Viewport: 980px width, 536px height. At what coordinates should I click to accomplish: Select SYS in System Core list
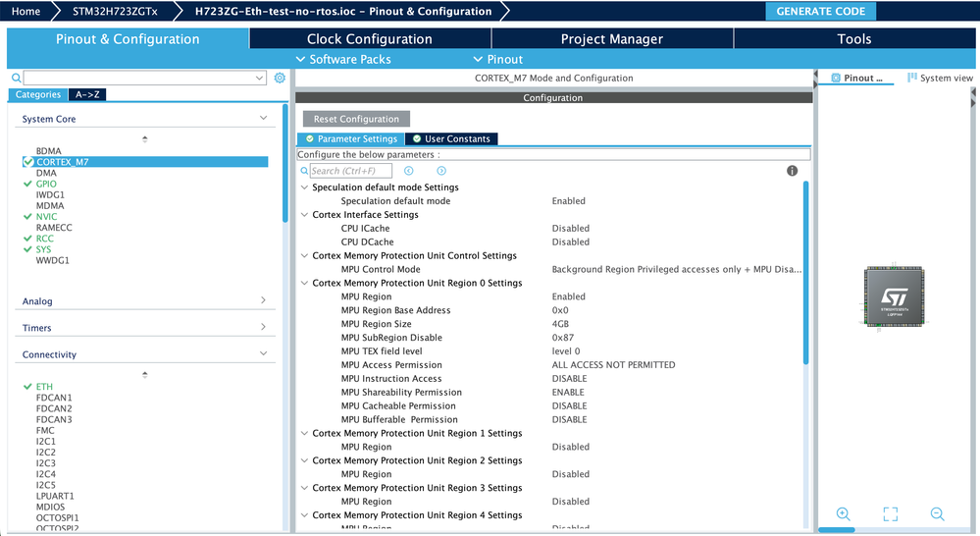(43, 249)
